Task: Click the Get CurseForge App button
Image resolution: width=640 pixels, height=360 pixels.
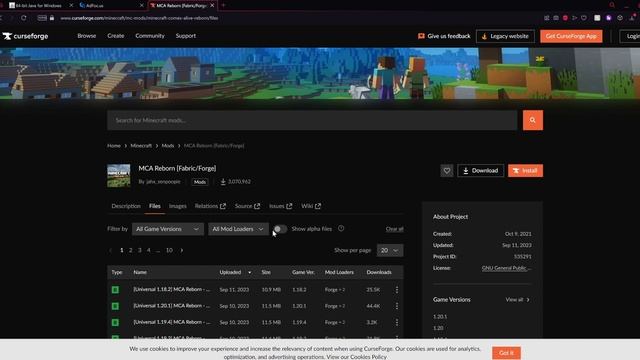Action: click(571, 36)
